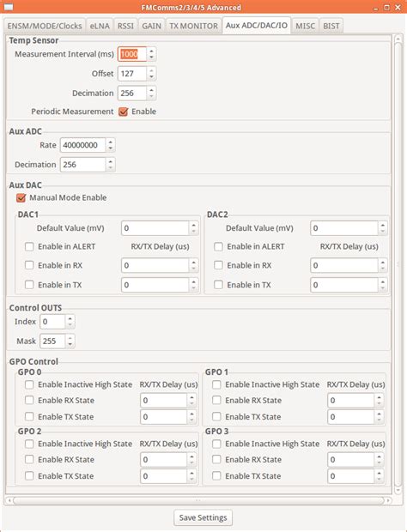
Task: Check DAC2 Enable in TX
Action: [218, 285]
